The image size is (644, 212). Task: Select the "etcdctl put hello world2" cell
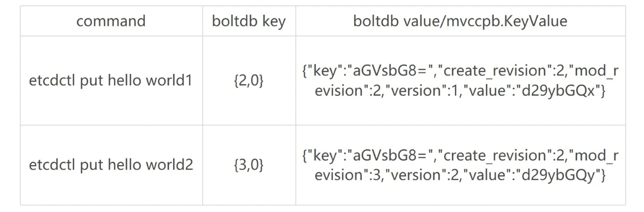[x=111, y=166]
